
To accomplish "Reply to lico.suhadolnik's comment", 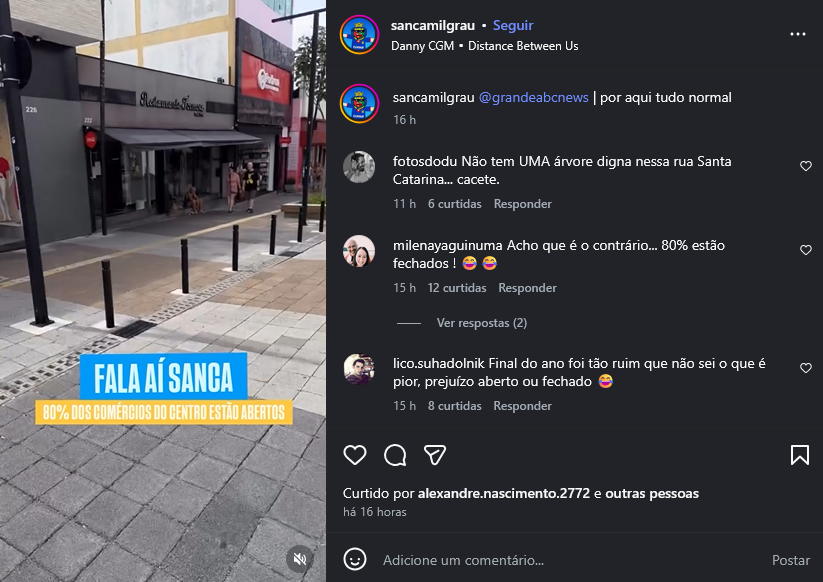I will pos(522,406).
